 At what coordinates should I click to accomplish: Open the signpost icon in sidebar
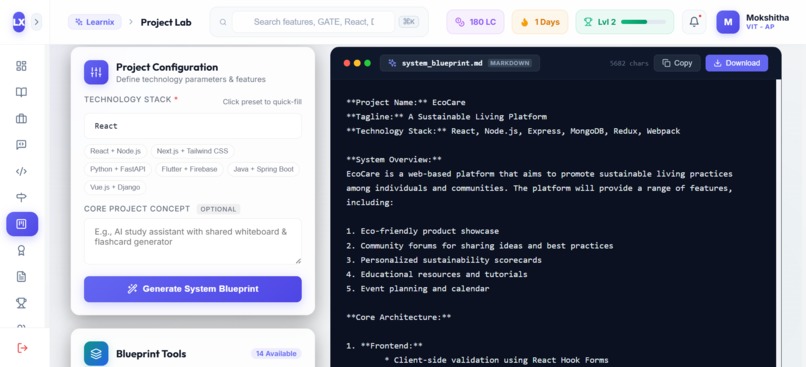tap(21, 197)
